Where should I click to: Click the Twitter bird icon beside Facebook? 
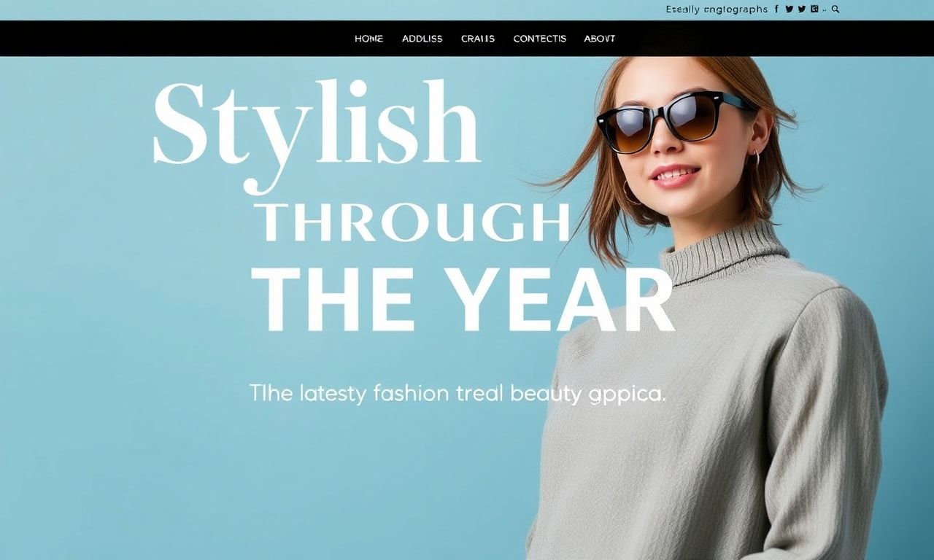[789, 9]
